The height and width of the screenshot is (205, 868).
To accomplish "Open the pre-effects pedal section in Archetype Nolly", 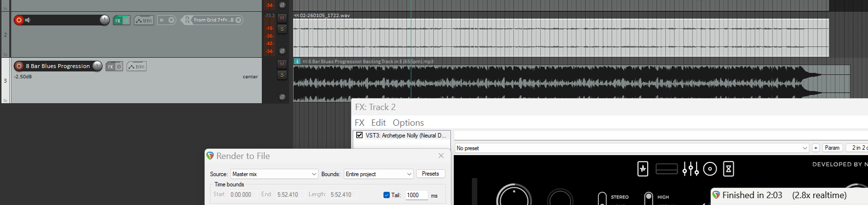I will click(x=643, y=169).
